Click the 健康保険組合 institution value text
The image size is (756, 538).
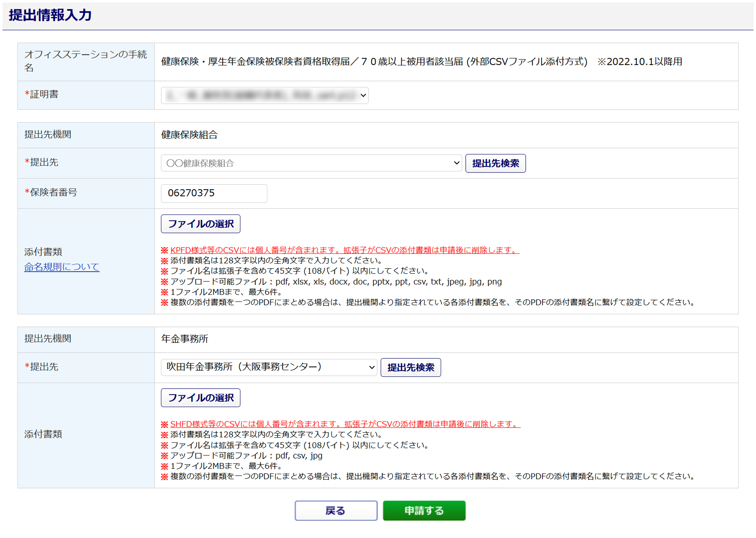pyautogui.click(x=189, y=135)
